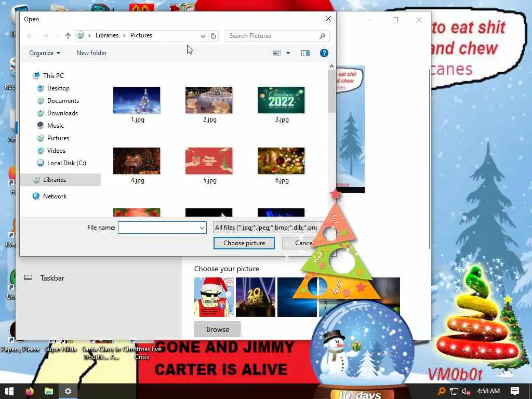Click the search magnifier in Search Pictures
This screenshot has height=399, width=532.
coord(322,36)
